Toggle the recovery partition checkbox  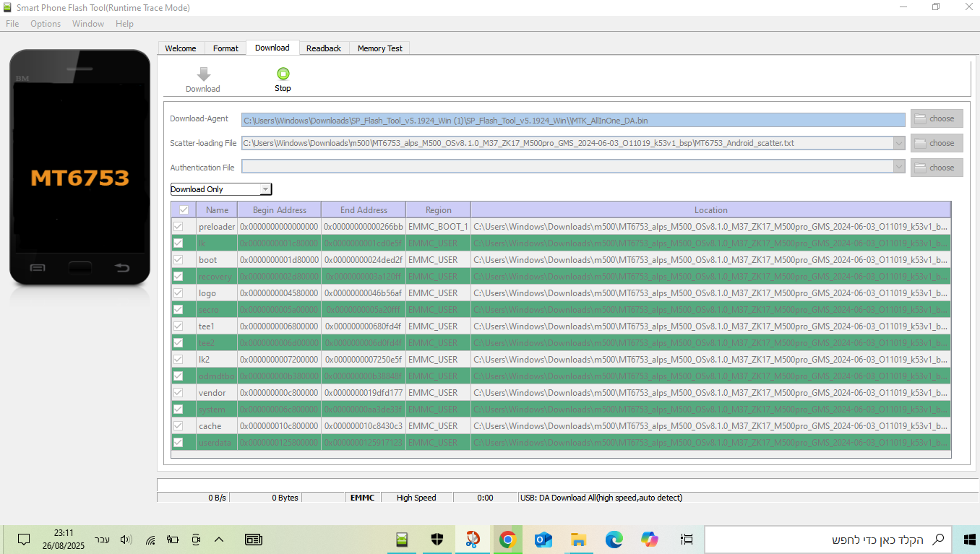point(178,277)
